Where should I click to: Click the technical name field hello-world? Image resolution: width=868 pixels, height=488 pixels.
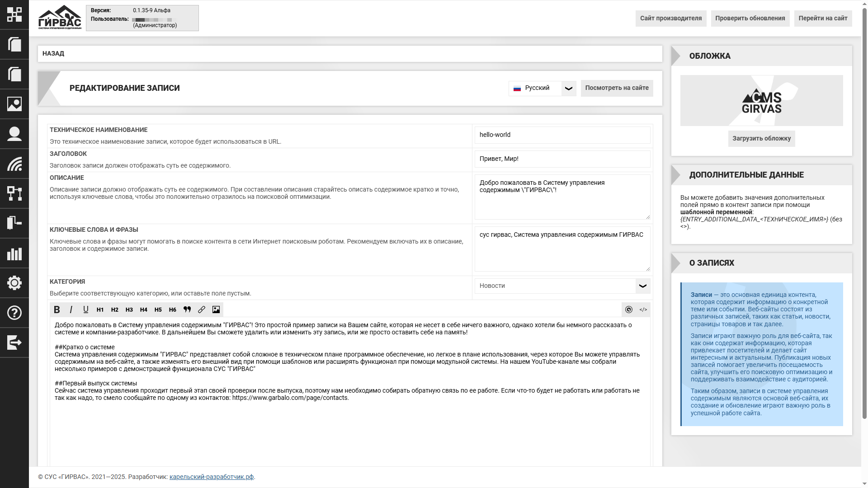(562, 135)
